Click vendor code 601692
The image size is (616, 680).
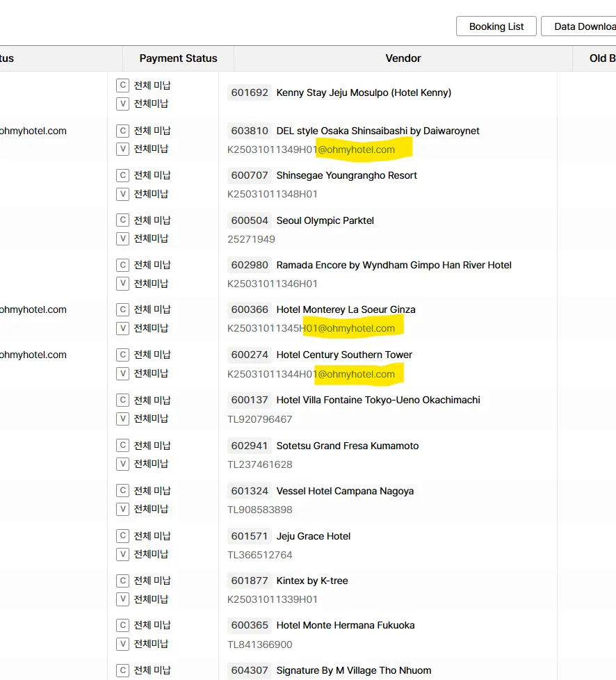click(x=250, y=92)
